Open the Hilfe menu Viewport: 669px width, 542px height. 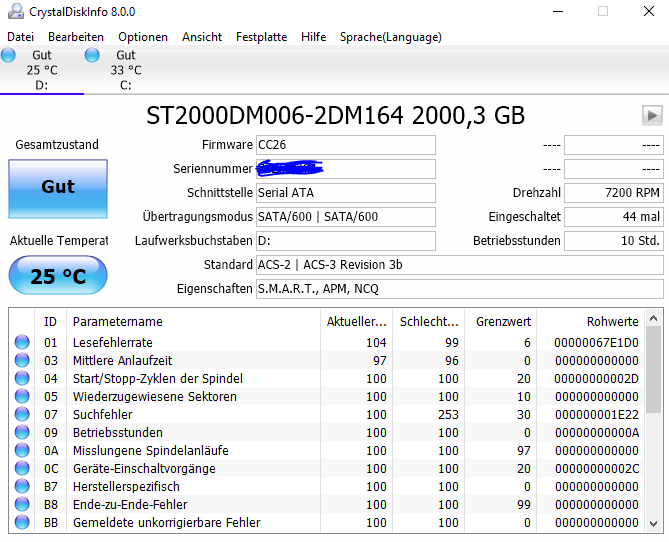[314, 37]
